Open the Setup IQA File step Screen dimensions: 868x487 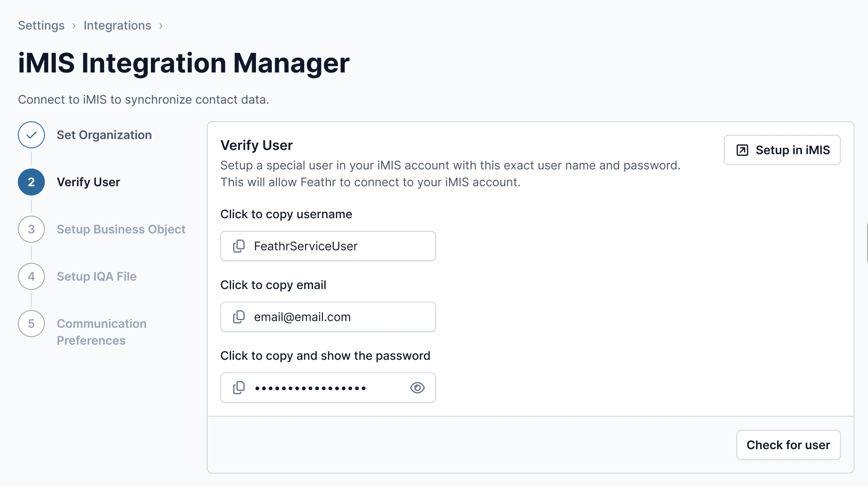pyautogui.click(x=97, y=277)
